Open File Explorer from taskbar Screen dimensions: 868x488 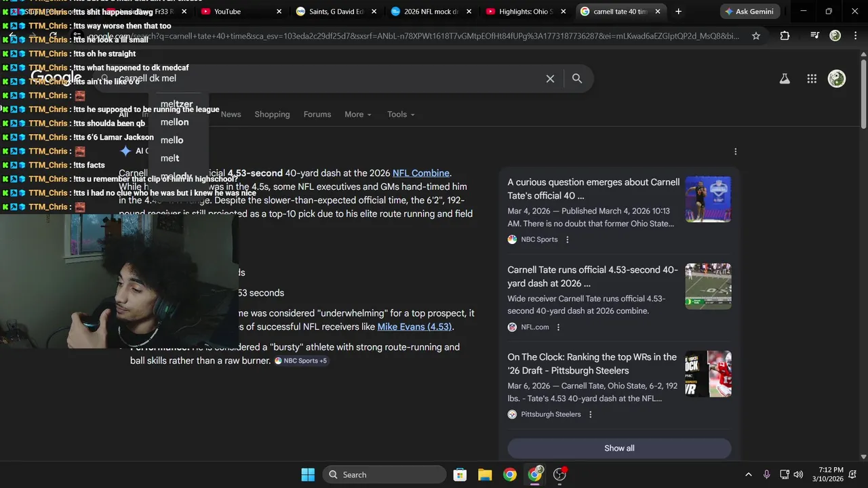coord(485,474)
